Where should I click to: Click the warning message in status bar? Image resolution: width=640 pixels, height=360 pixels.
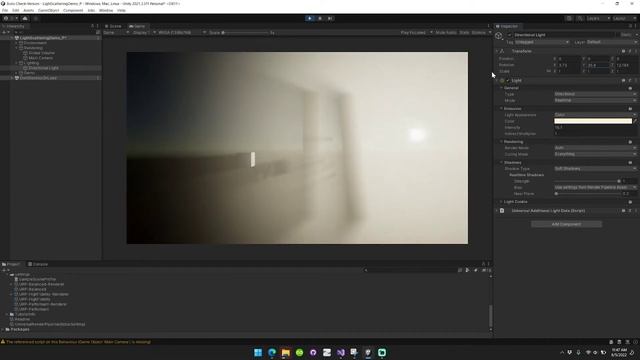point(78,342)
